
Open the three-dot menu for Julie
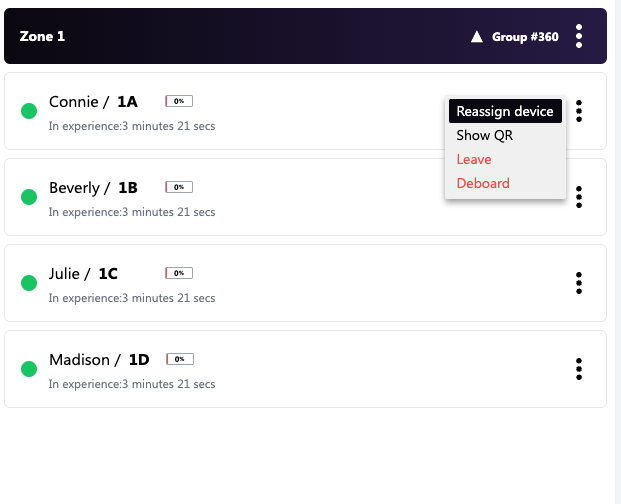tap(579, 283)
